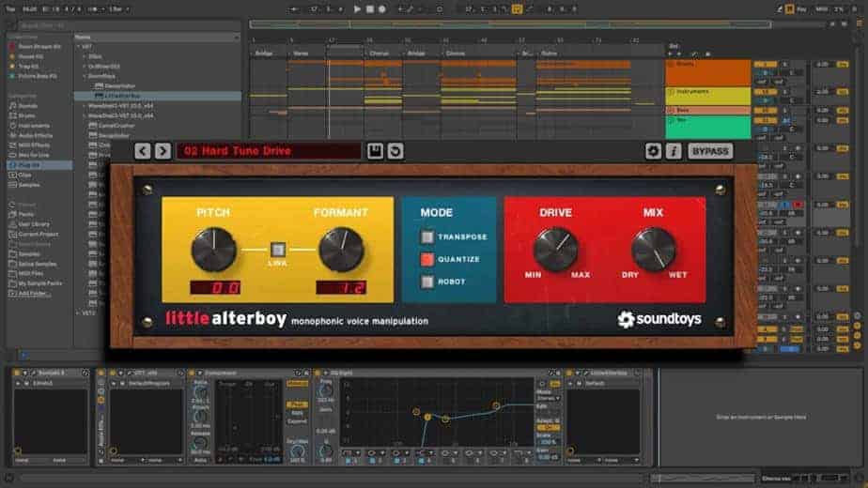Revert preset using the circular arrow icon
Viewport: 868px width, 488px height.
(395, 151)
